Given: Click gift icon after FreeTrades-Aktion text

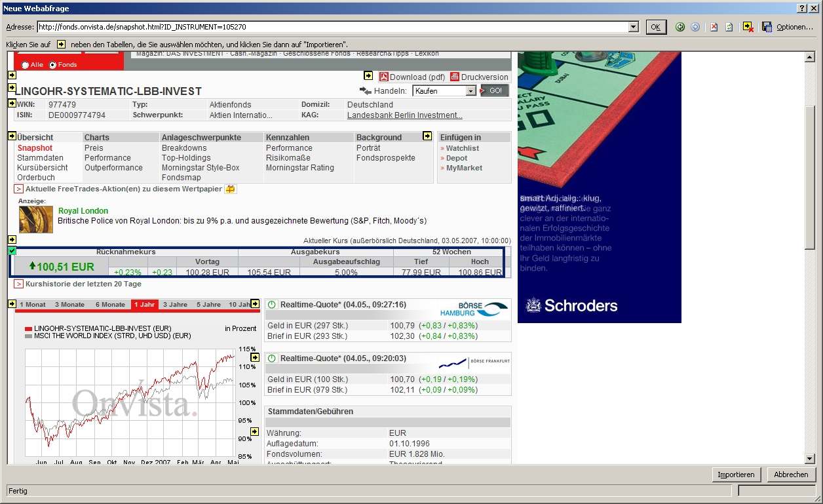Looking at the screenshot, I should [x=231, y=189].
